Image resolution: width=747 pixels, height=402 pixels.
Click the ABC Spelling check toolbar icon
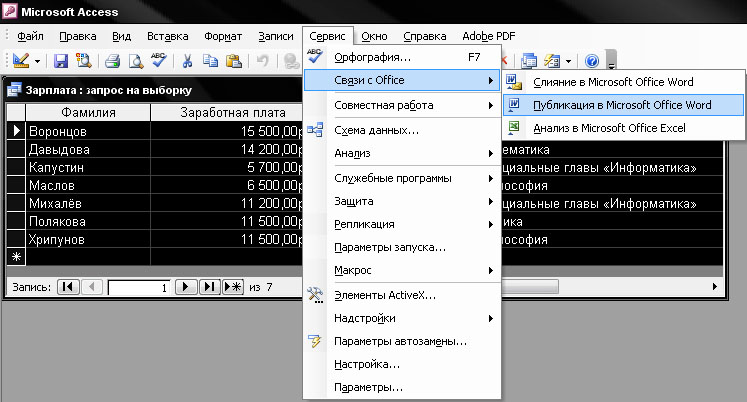pyautogui.click(x=159, y=60)
